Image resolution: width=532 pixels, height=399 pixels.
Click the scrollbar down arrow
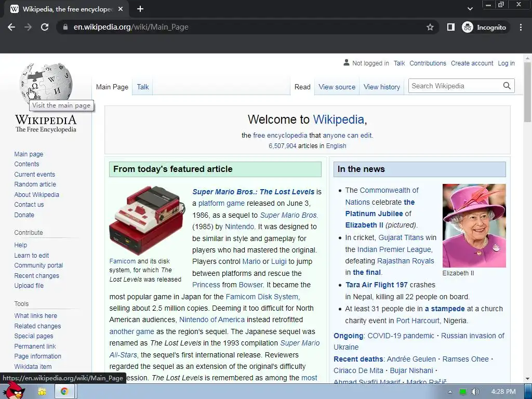[x=527, y=379]
